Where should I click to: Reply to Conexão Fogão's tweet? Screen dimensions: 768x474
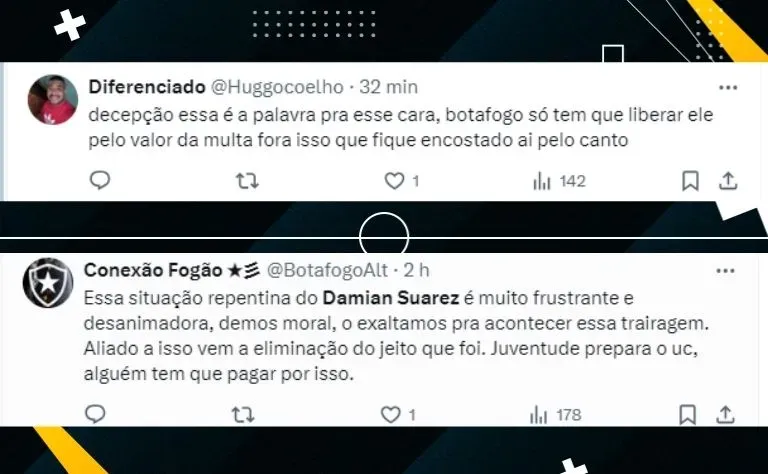[x=96, y=414]
